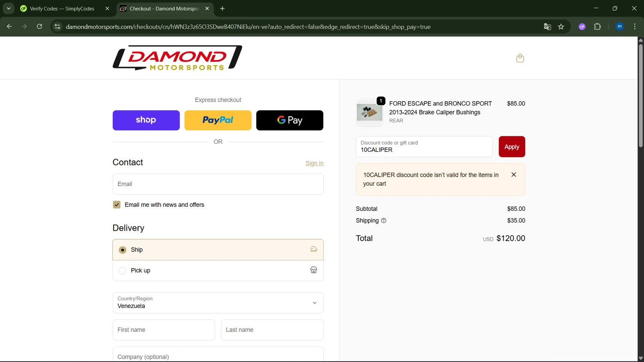Select the Ship delivery option
The image size is (644, 362).
tap(218, 250)
